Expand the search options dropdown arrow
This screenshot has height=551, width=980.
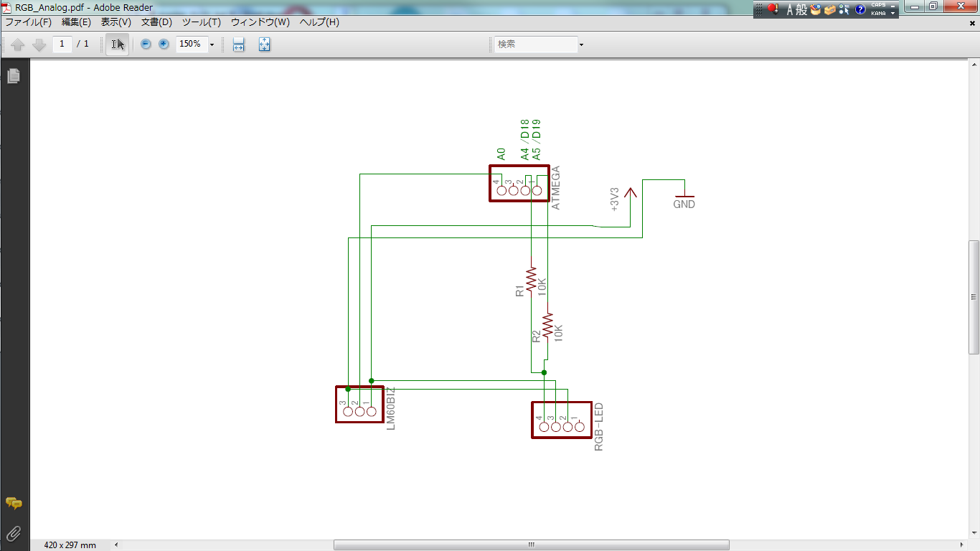581,44
